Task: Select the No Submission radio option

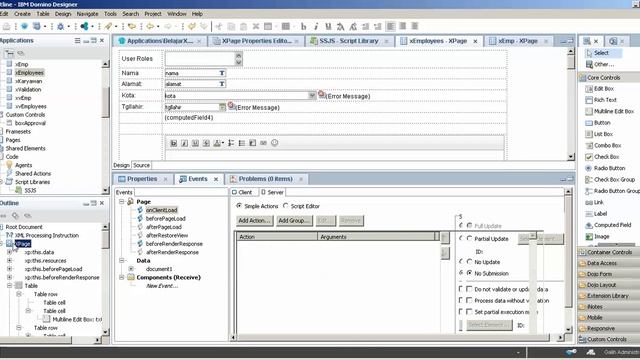Action: [469, 273]
